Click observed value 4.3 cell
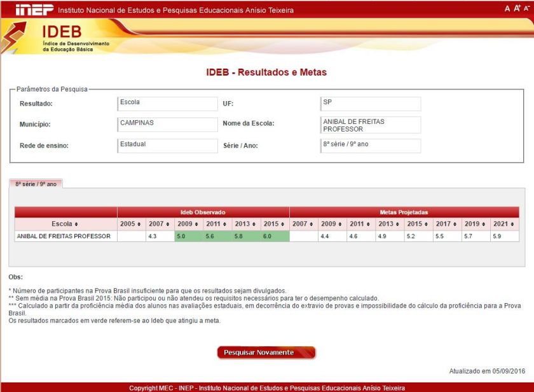Viewport: 534px width, 392px height. coord(160,236)
